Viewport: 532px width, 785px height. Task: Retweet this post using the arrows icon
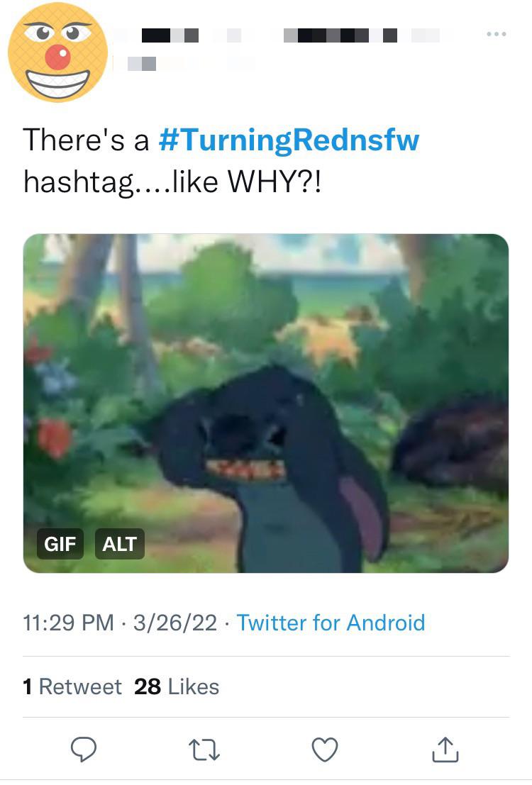(x=205, y=750)
